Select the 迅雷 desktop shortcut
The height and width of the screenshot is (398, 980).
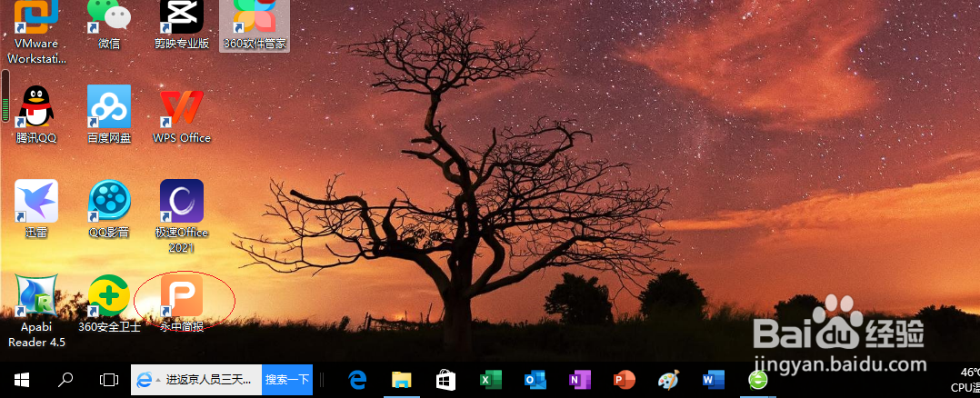(x=36, y=209)
